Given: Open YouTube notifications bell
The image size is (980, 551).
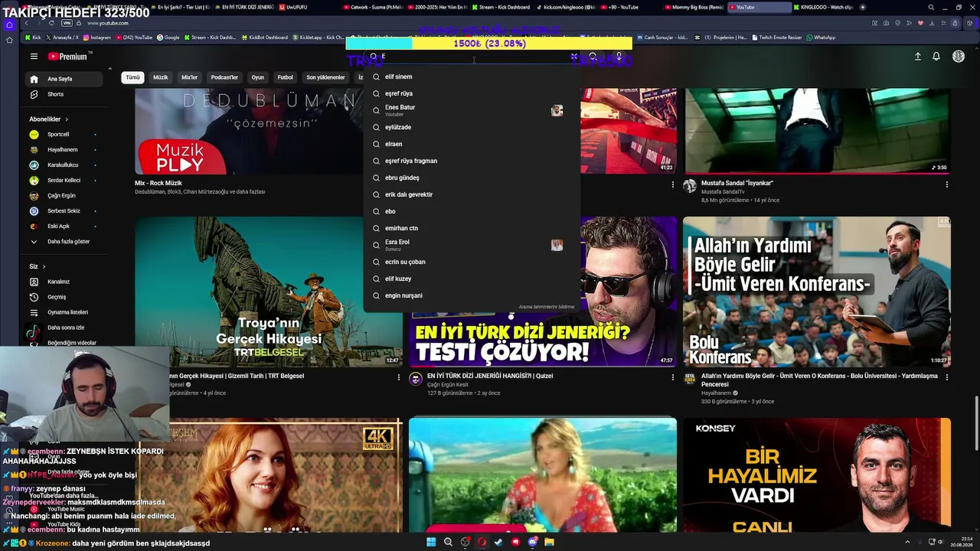Looking at the screenshot, I should 936,57.
